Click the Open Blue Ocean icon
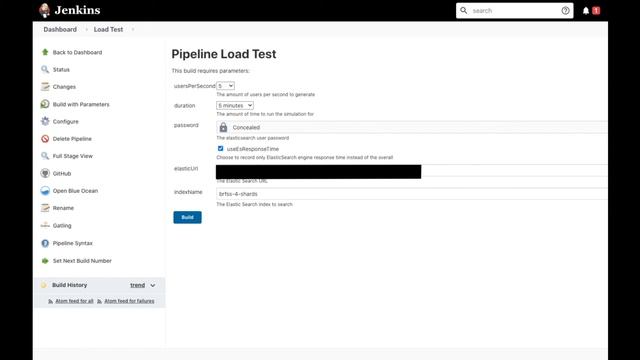This screenshot has width=640, height=360. click(45, 191)
